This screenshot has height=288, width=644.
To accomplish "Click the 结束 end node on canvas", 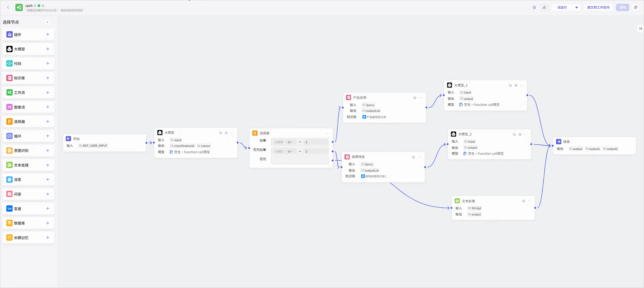I will tap(594, 146).
